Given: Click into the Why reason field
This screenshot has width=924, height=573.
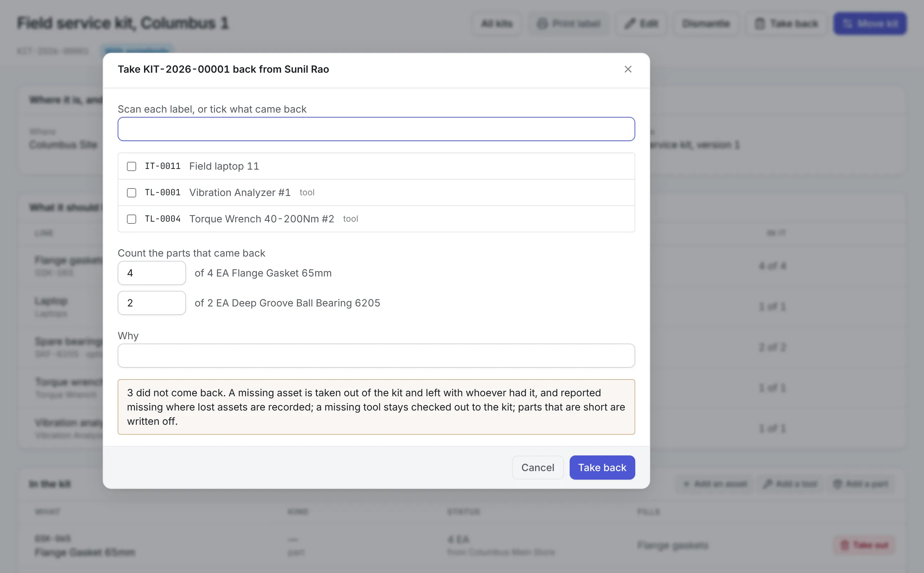Looking at the screenshot, I should 376,356.
